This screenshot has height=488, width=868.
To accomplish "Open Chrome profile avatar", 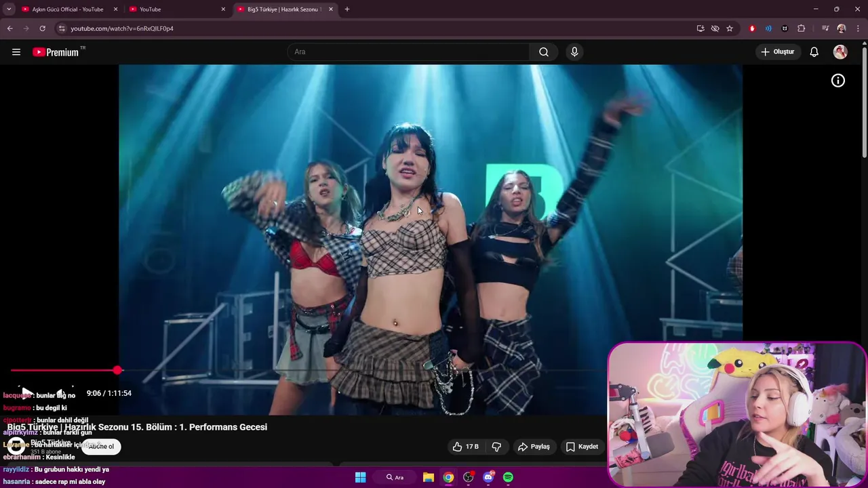I will [842, 28].
